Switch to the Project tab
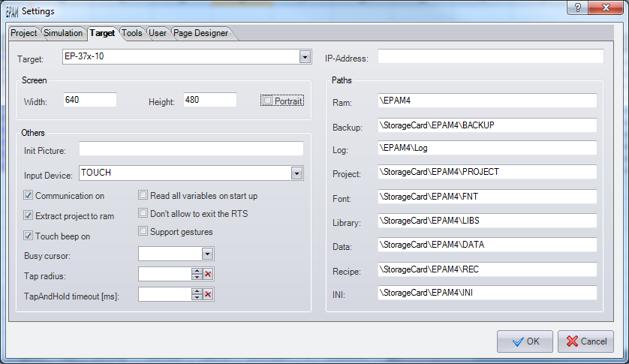 click(24, 33)
